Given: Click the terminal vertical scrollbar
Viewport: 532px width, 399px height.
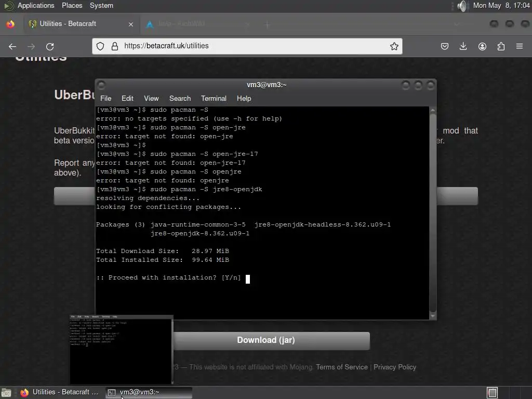Looking at the screenshot, I should click(433, 212).
